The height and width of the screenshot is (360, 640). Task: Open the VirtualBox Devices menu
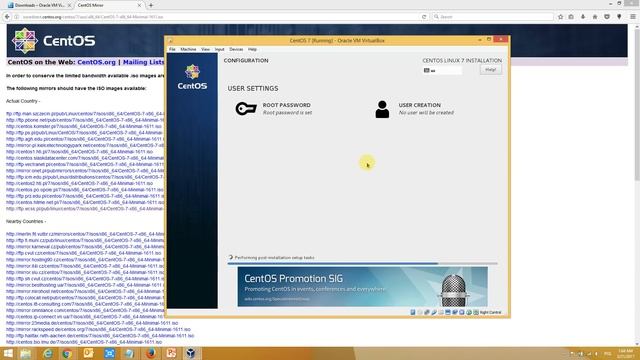tap(236, 49)
